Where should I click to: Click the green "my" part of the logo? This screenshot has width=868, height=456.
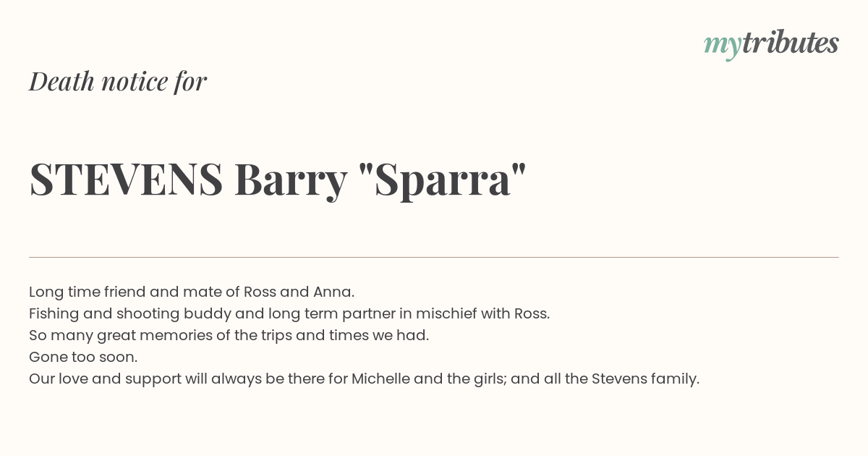tap(722, 46)
